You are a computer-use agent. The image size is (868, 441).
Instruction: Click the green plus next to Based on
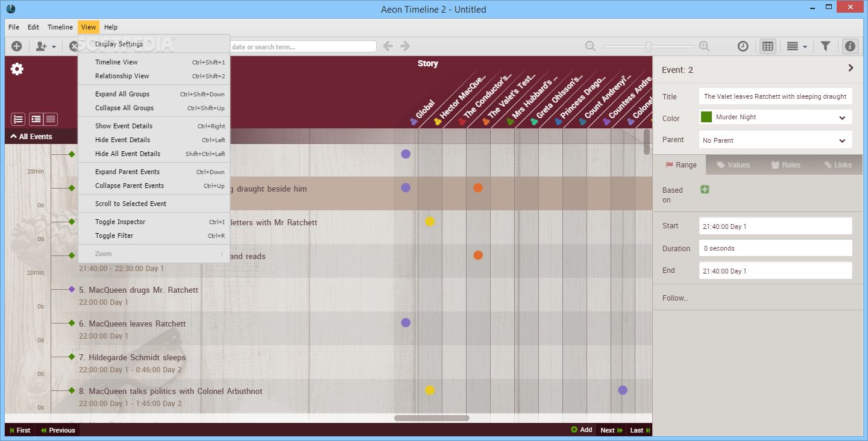705,190
